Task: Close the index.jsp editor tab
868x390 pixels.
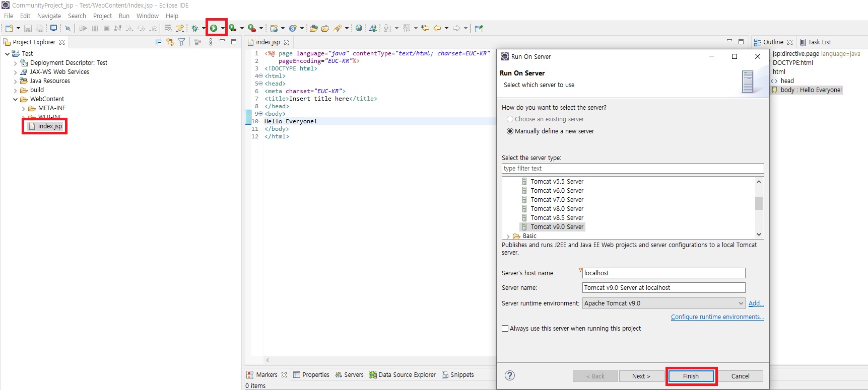Action: (287, 42)
